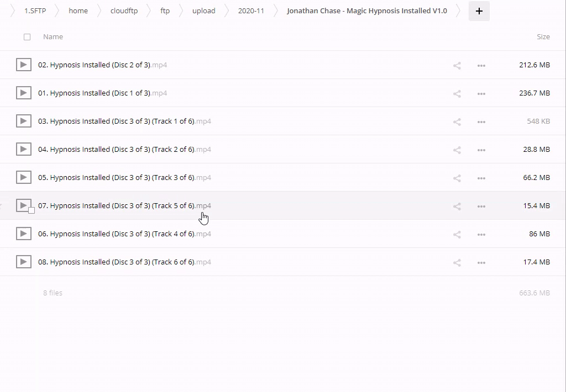Open file 04. Hypnosis Installed Track 2 of 6
This screenshot has height=392, width=566.
coord(116,150)
